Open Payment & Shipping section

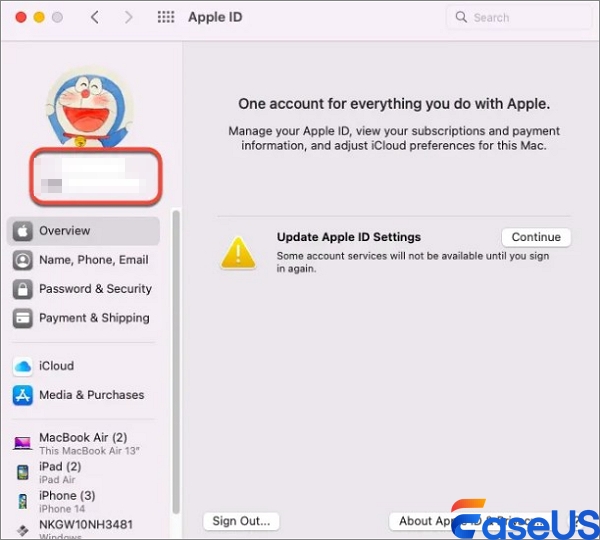click(94, 318)
